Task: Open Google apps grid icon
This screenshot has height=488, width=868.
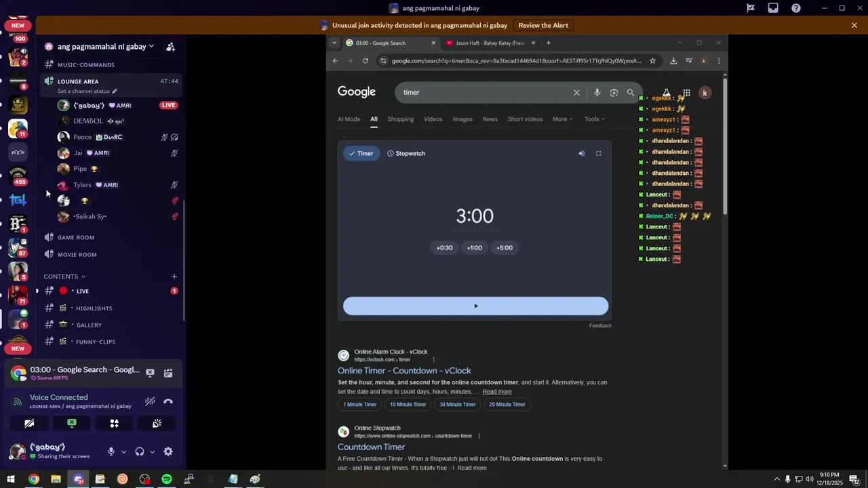Action: (686, 93)
